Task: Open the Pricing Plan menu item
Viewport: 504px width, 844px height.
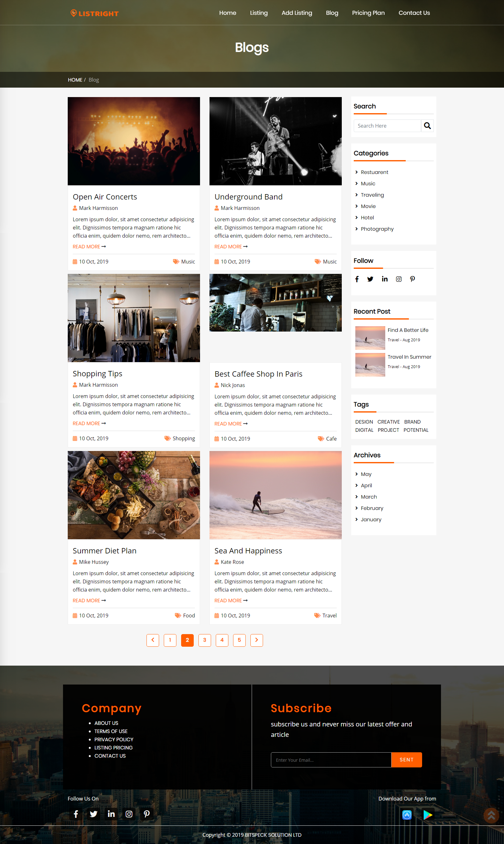Action: pyautogui.click(x=368, y=13)
